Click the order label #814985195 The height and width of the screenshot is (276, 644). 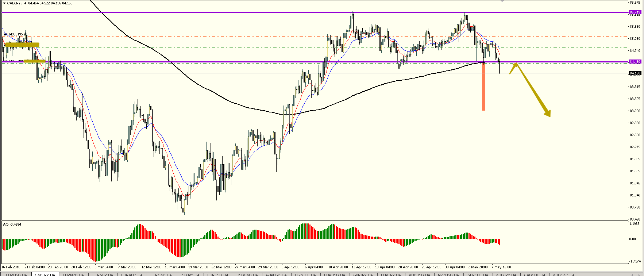click(x=14, y=34)
